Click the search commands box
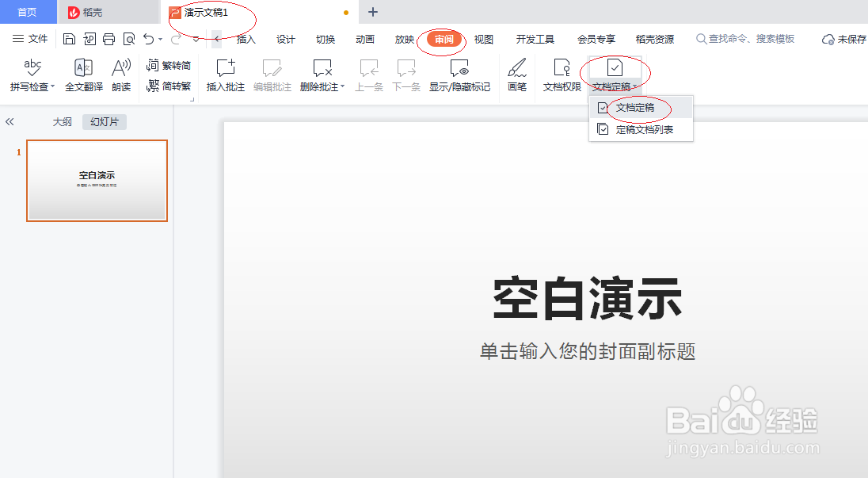The height and width of the screenshot is (478, 868). point(746,39)
